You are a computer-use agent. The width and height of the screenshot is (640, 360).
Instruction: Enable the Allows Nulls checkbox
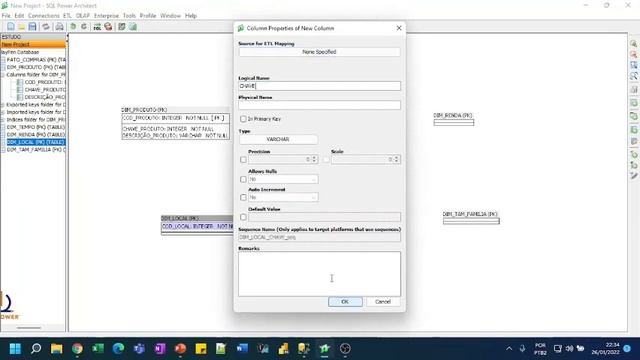(x=243, y=179)
